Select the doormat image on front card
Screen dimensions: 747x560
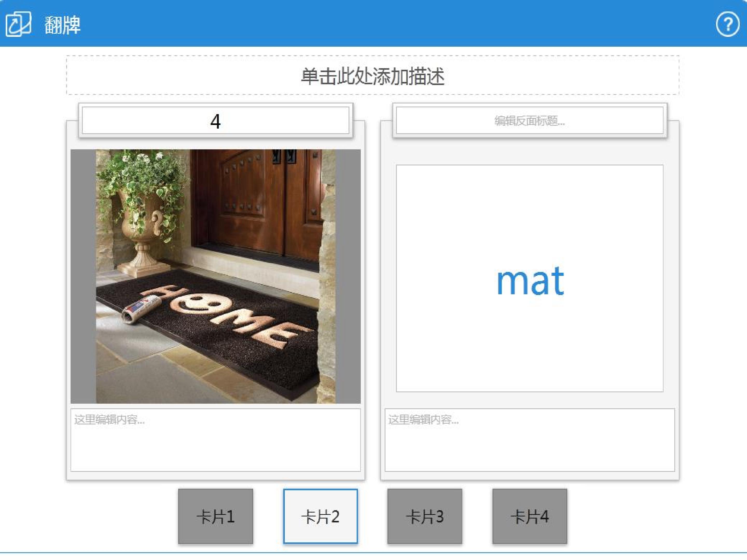click(x=216, y=276)
